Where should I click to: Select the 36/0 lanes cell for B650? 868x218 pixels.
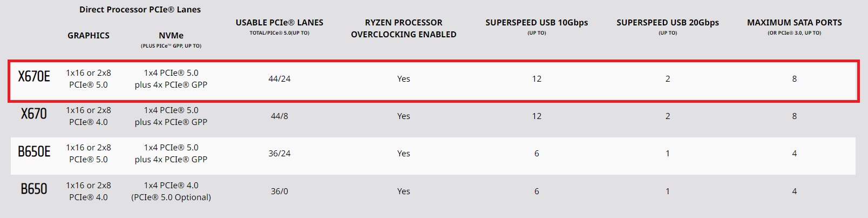coord(280,191)
